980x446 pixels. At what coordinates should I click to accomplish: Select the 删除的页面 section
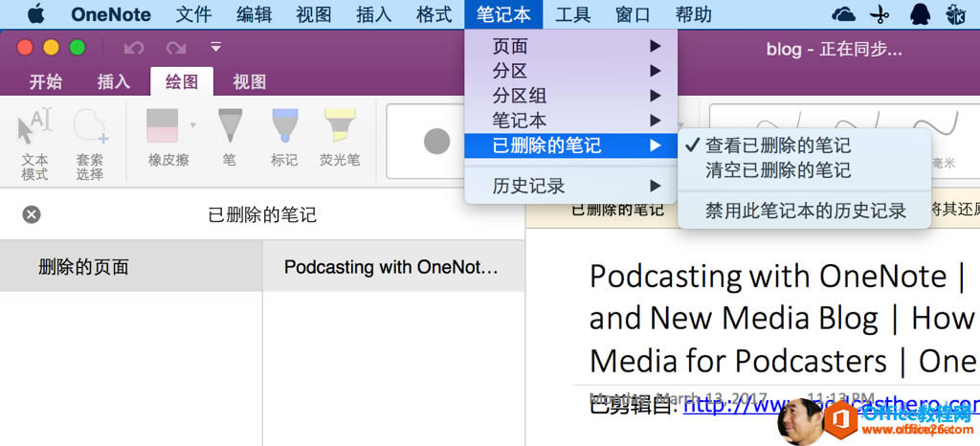[x=131, y=267]
